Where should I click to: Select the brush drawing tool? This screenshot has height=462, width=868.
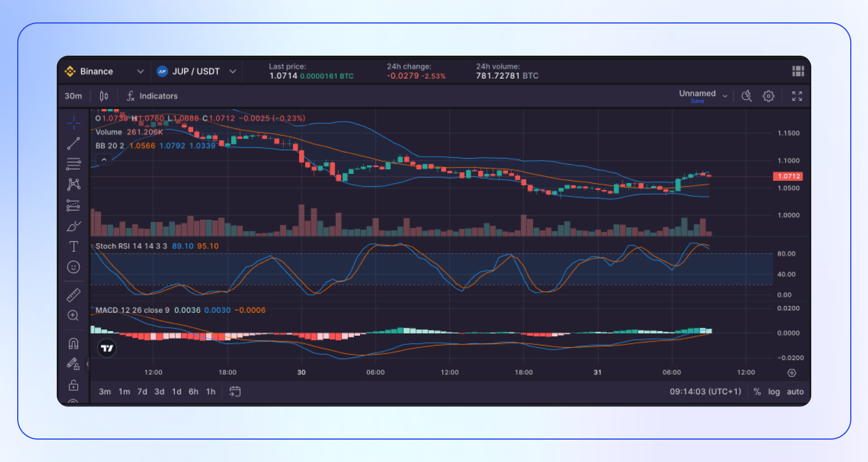coord(73,226)
